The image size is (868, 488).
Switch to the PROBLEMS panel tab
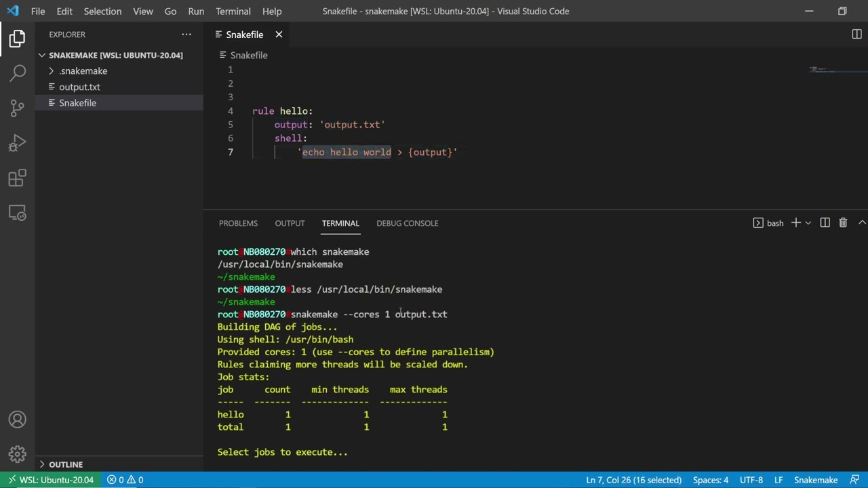click(238, 223)
